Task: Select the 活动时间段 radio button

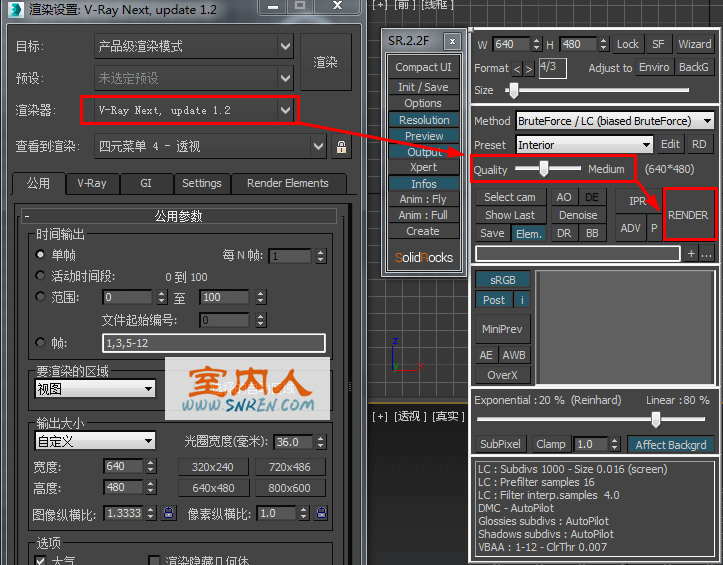Action: (x=40, y=275)
